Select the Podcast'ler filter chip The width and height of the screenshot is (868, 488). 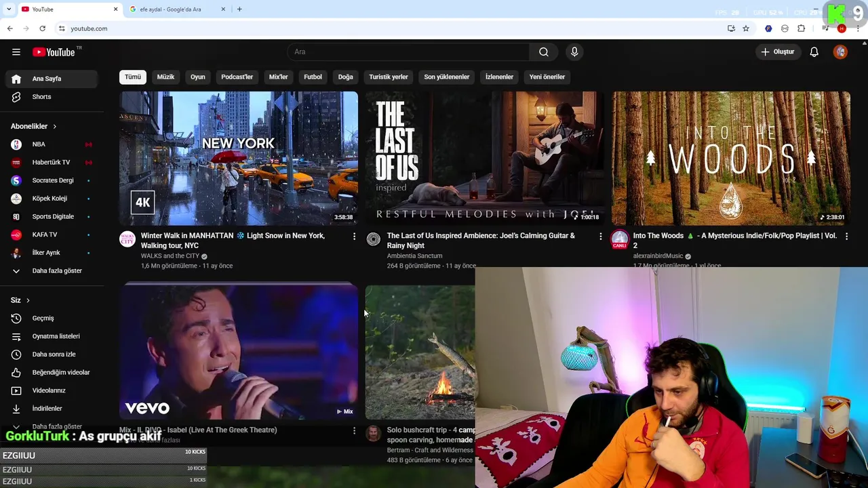point(237,77)
